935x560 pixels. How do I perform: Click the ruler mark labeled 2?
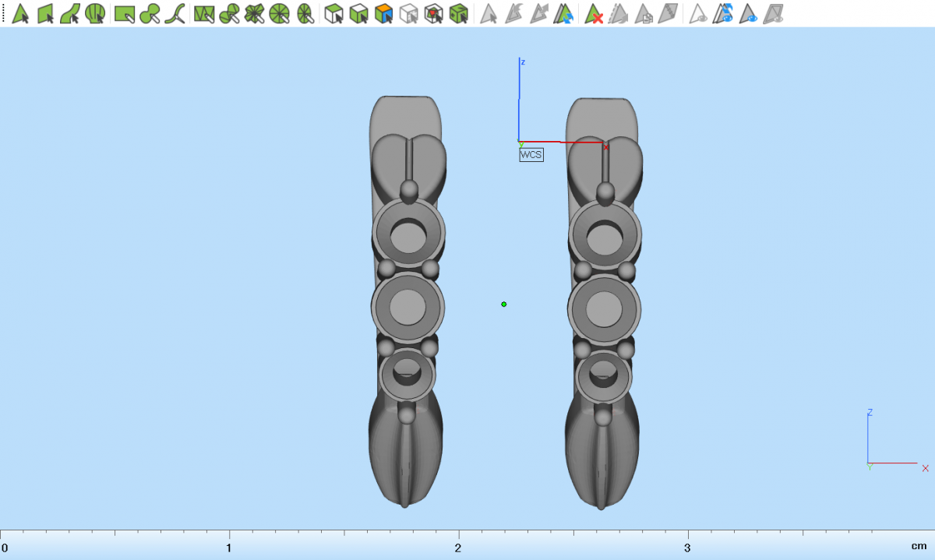(458, 547)
